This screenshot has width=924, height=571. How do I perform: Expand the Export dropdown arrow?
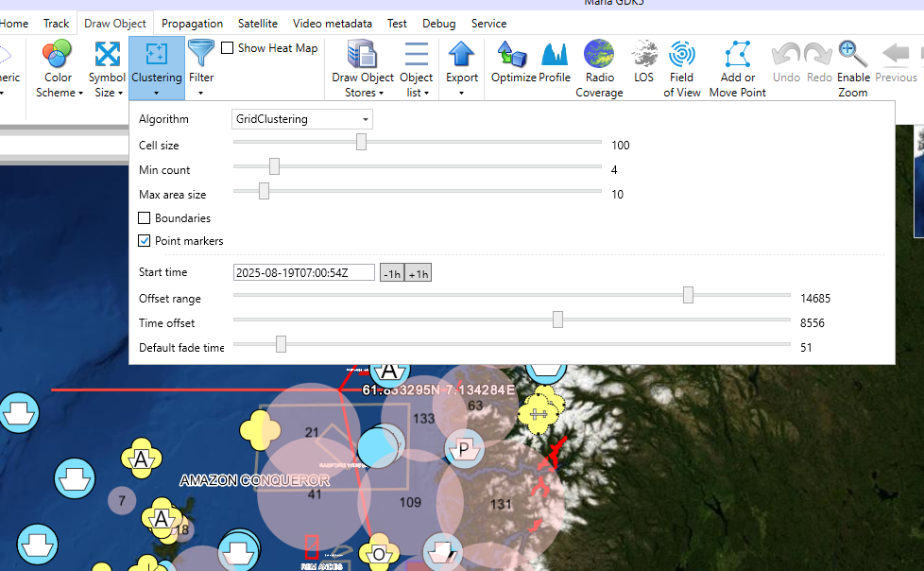[461, 94]
